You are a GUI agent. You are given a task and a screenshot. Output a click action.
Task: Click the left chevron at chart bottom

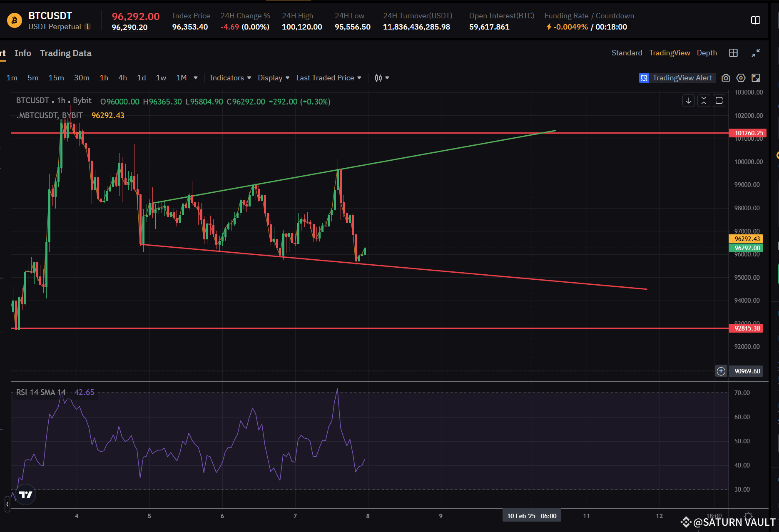pyautogui.click(x=7, y=504)
